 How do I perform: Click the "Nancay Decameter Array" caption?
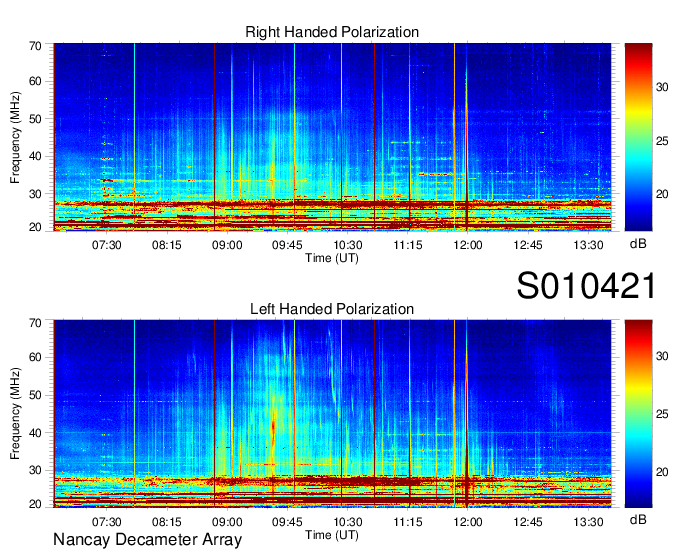[147, 540]
